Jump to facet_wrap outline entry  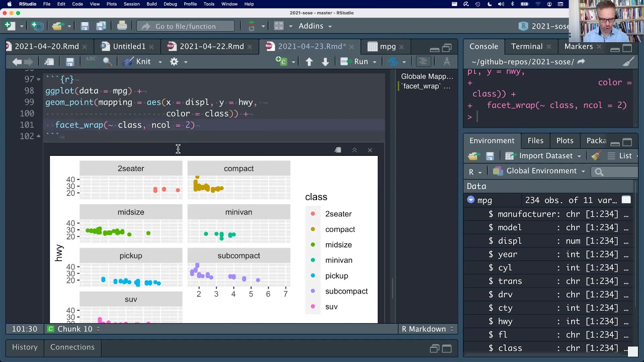pyautogui.click(x=426, y=86)
